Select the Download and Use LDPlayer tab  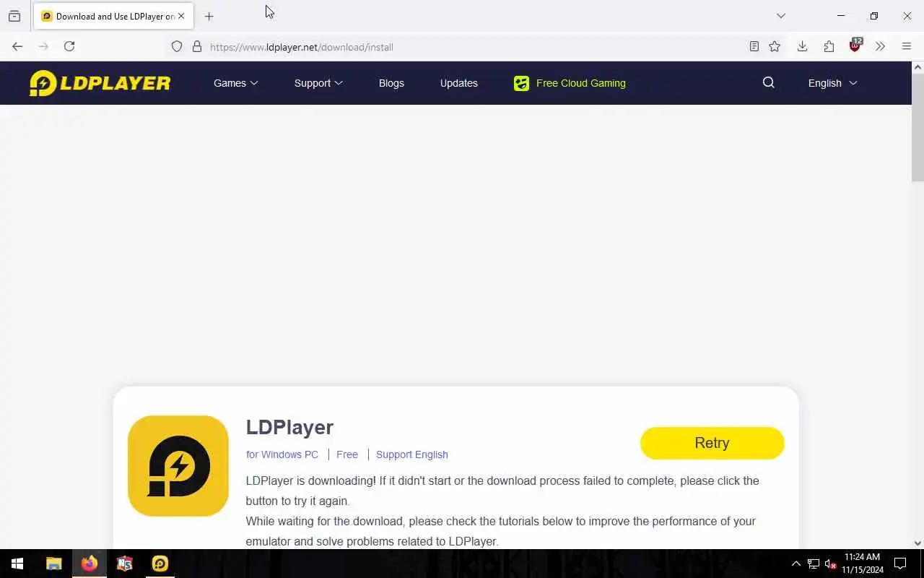[113, 16]
